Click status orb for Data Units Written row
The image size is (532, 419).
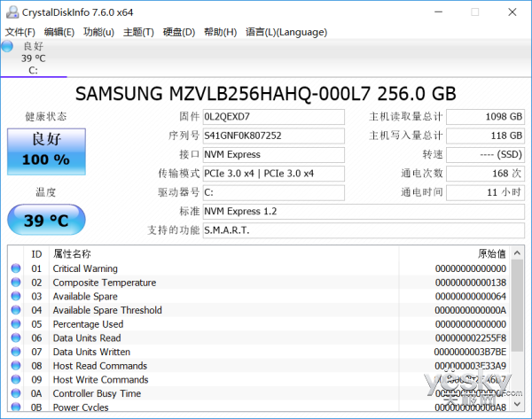click(x=16, y=352)
